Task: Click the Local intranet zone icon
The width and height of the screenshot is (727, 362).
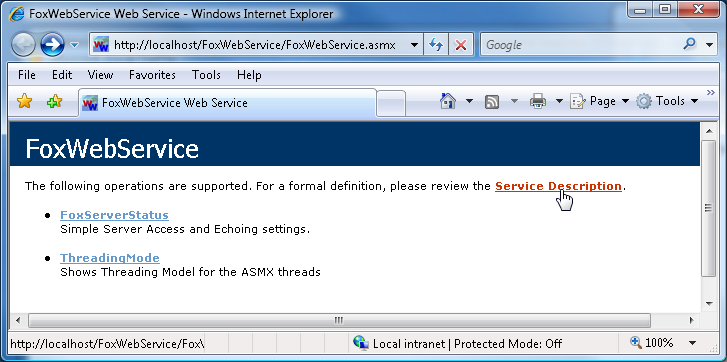Action: coord(360,343)
